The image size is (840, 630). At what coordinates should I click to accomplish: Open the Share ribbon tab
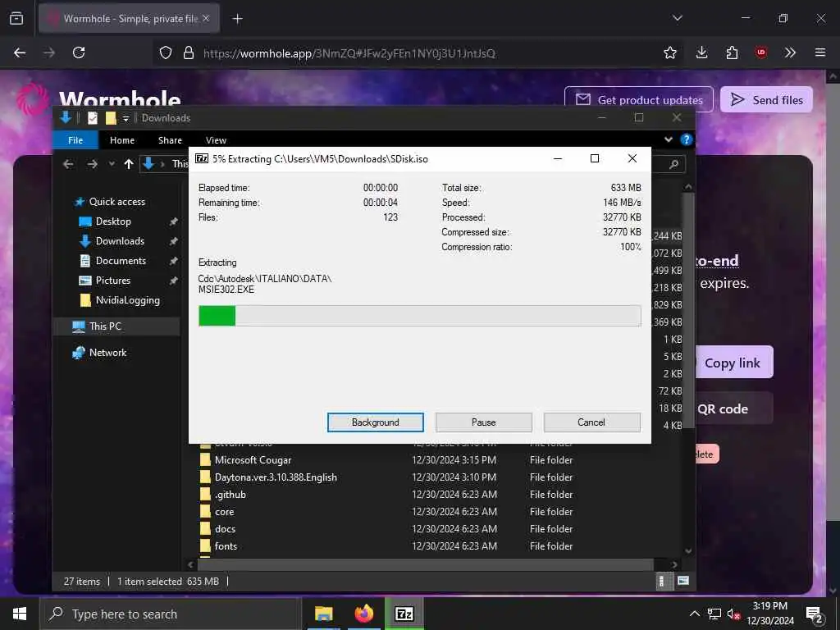pos(170,139)
